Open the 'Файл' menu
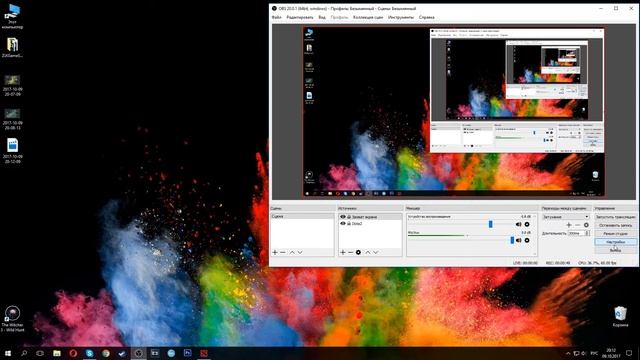Screen dimensions: 640x360 276,17
